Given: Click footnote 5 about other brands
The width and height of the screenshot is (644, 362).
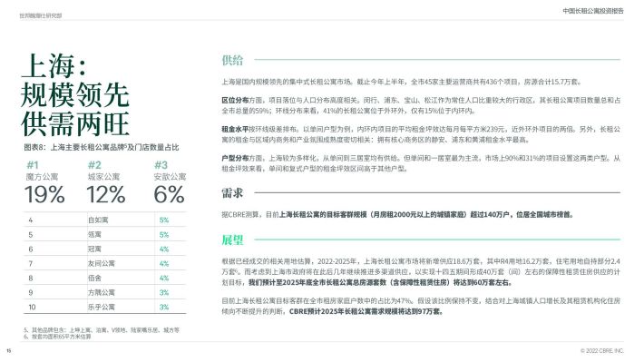Looking at the screenshot, I should tap(101, 330).
